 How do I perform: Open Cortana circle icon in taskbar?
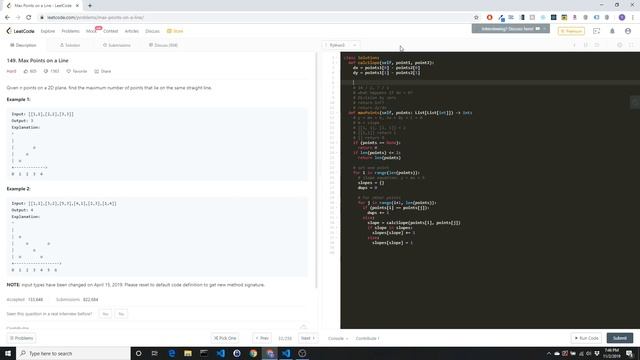(138, 353)
